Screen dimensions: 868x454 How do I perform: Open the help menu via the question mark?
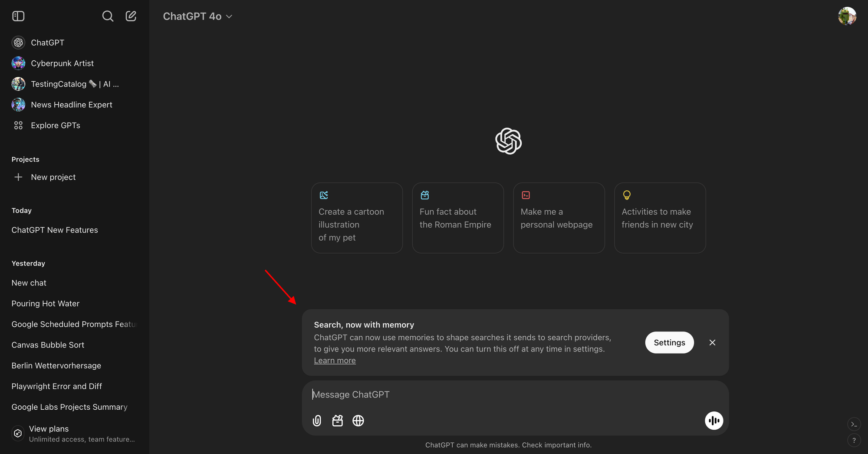[x=855, y=440]
